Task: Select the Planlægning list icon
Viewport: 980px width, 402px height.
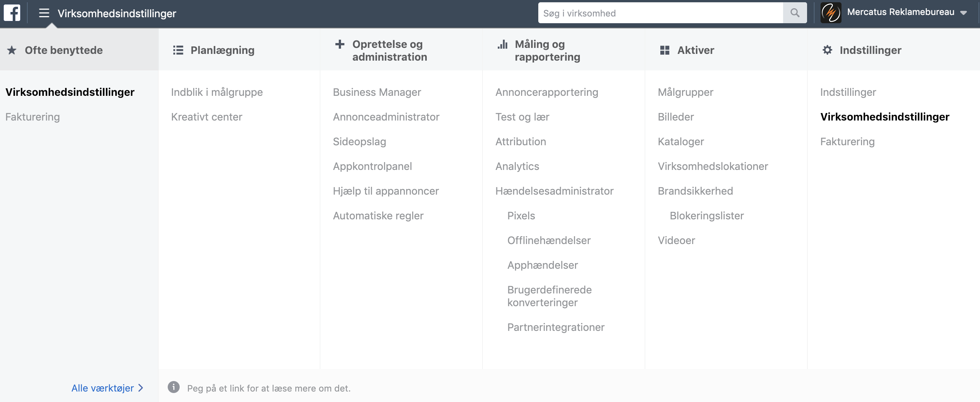Action: [178, 50]
